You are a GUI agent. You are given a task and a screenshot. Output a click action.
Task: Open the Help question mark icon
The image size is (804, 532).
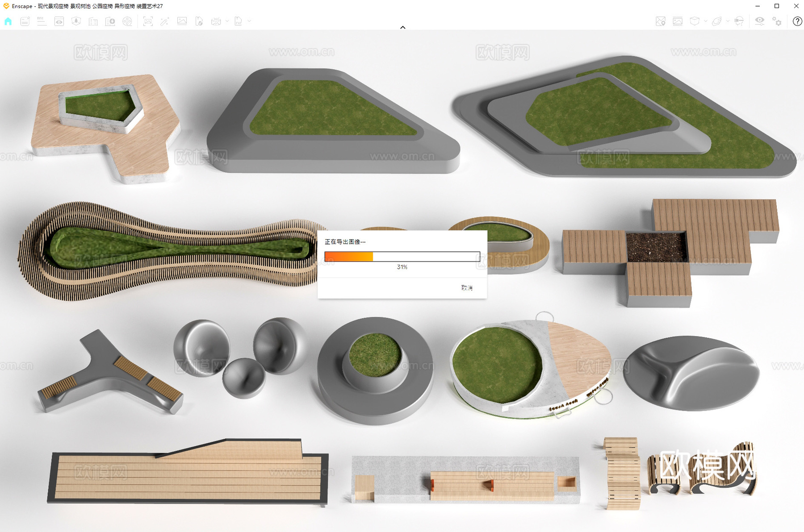[x=797, y=21]
